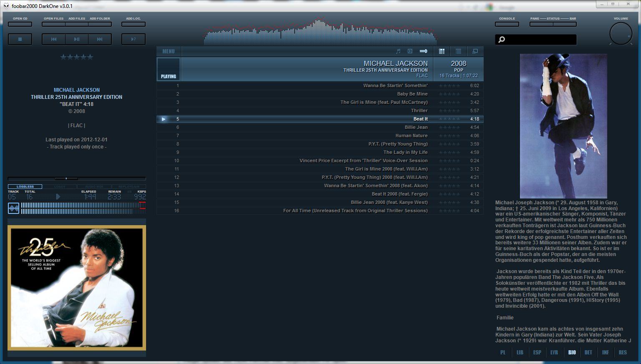Switch to the LYR tab
The height and width of the screenshot is (364, 641).
554,352
